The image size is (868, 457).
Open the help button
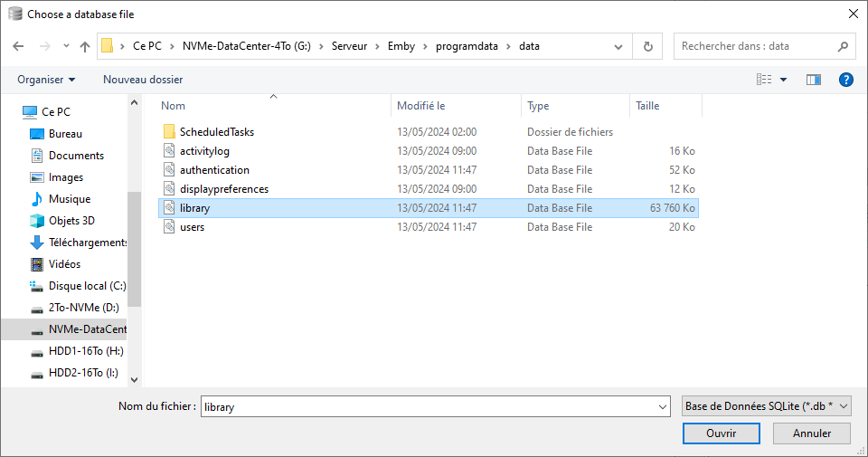(846, 80)
